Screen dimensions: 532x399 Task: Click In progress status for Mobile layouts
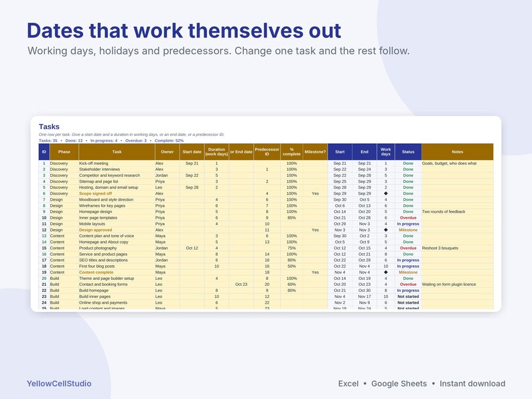[408, 224]
